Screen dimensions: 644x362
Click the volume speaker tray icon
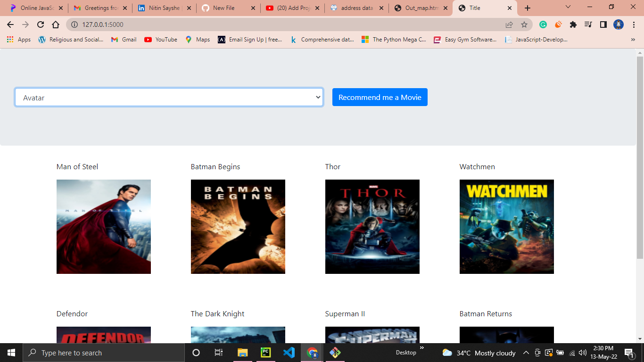[583, 353]
